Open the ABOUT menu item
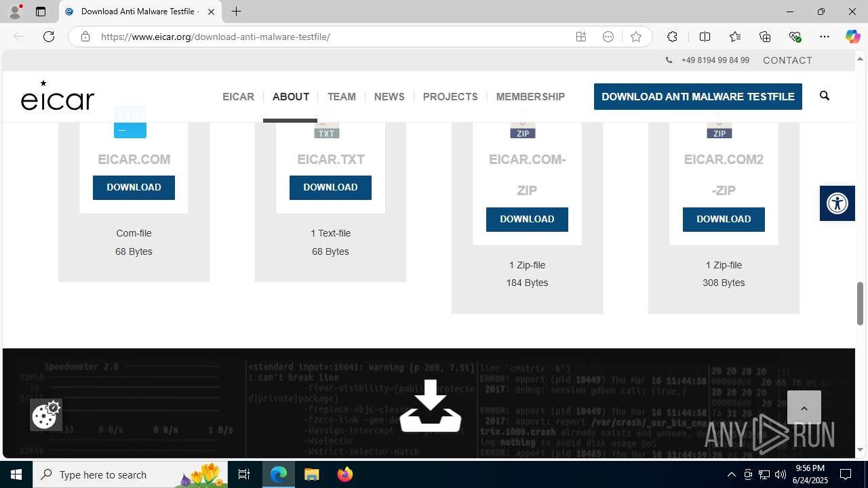This screenshot has height=488, width=868. 291,97
